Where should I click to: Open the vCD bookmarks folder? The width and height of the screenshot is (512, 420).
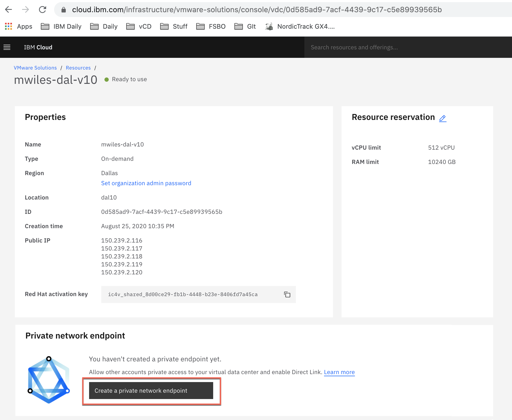click(x=139, y=27)
